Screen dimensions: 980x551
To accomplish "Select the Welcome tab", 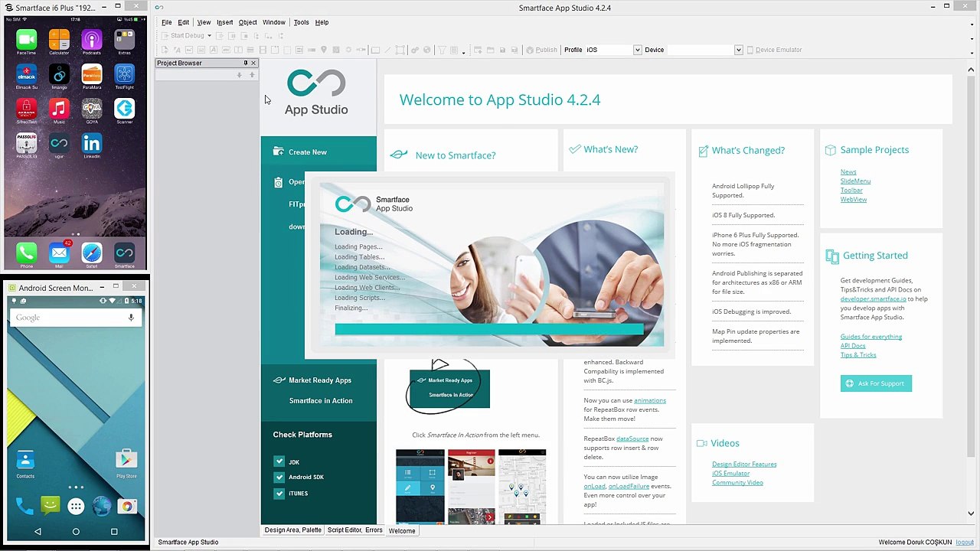I will [x=402, y=530].
